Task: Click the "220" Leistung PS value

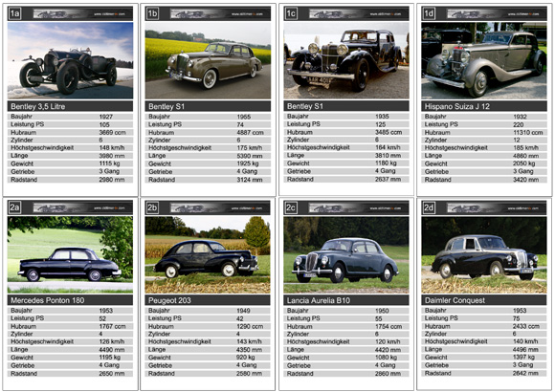Action: (x=519, y=124)
